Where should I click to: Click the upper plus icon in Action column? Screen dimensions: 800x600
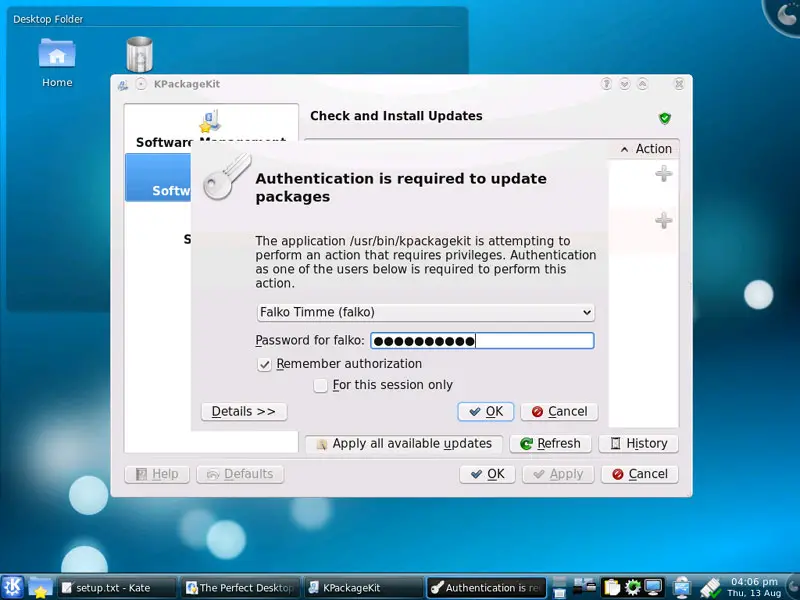pos(663,173)
